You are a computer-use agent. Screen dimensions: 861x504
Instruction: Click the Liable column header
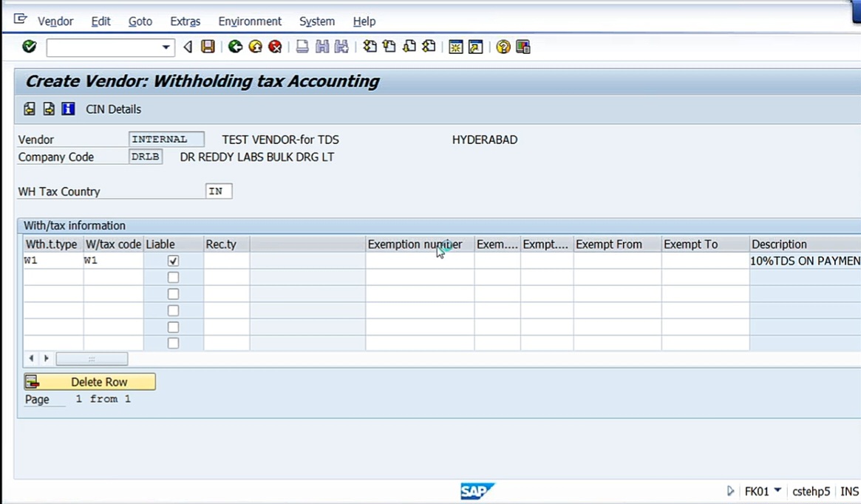point(173,245)
